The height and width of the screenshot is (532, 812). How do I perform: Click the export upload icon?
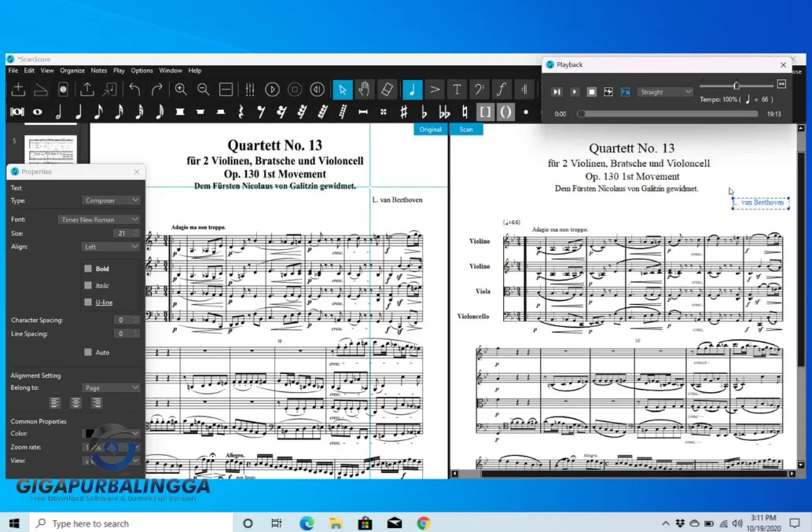[87, 90]
